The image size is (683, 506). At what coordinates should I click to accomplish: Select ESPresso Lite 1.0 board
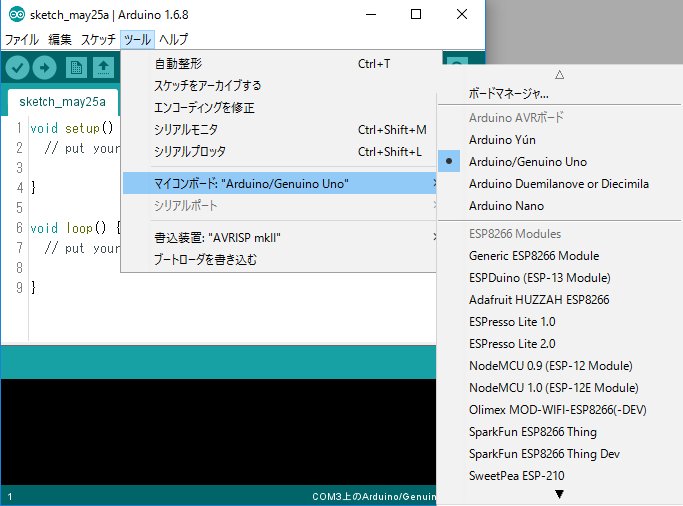click(560, 322)
